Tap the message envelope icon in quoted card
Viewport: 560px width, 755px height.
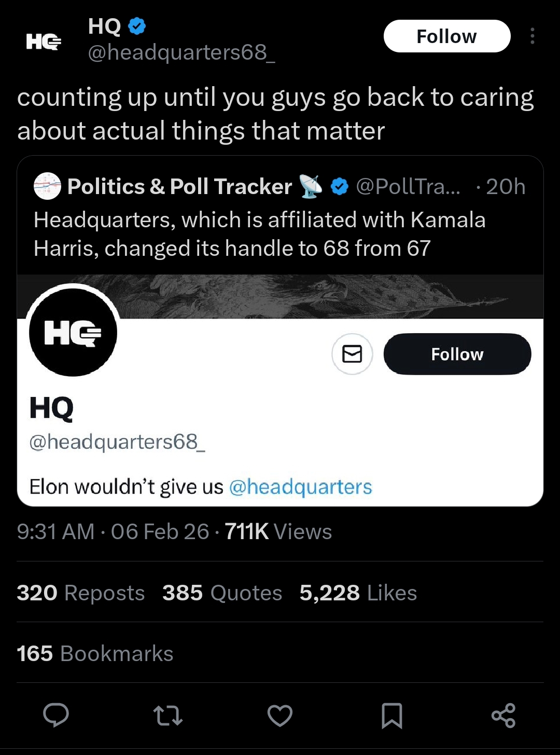tap(352, 354)
